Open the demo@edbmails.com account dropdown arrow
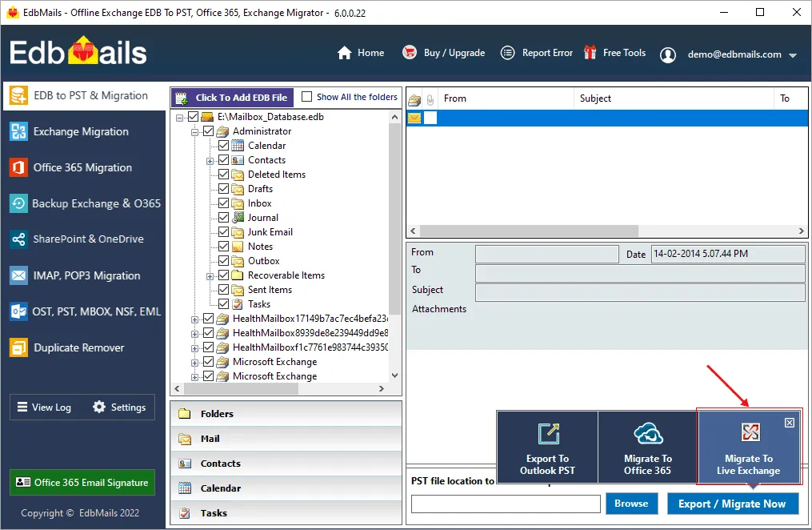Image resolution: width=812 pixels, height=530 pixels. (793, 55)
